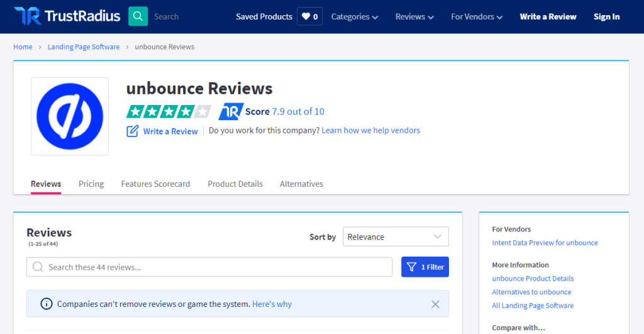Click Saved Products in header
This screenshot has width=644, height=334.
(x=264, y=16)
